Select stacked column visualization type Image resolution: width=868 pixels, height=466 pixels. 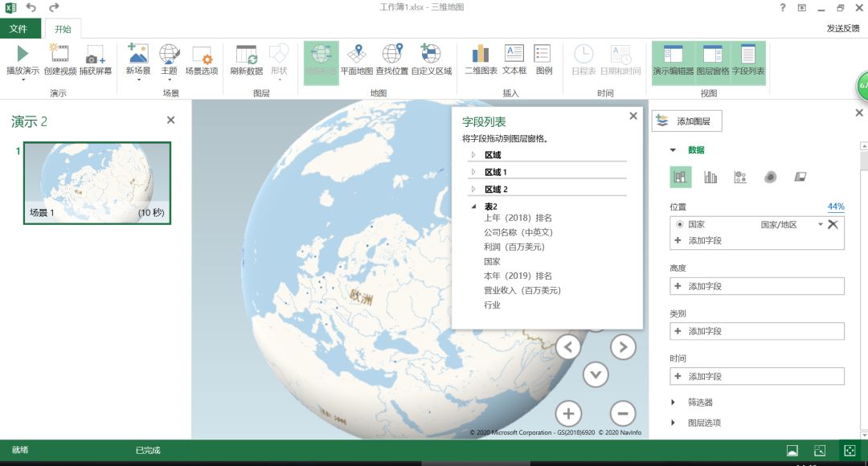click(681, 177)
